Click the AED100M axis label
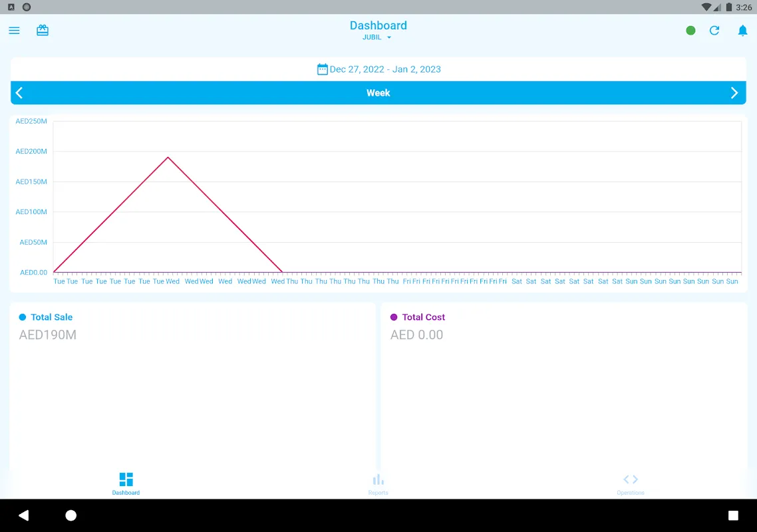Viewport: 757px width, 532px height. [31, 211]
